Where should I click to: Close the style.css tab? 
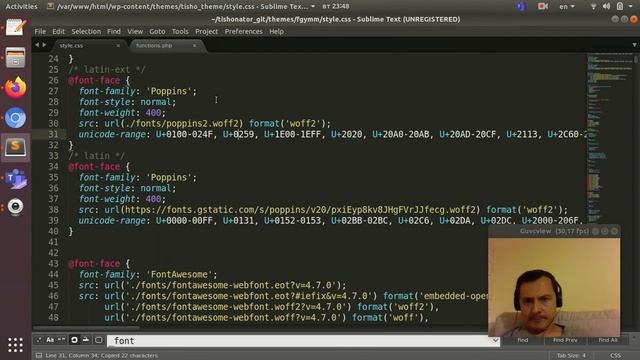[x=118, y=46]
